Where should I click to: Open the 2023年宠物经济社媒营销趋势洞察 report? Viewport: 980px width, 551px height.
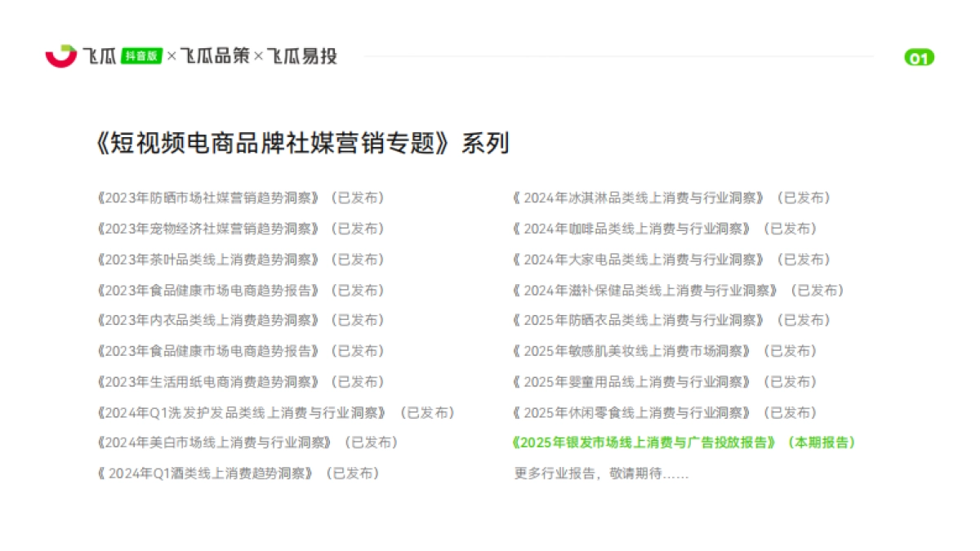point(207,229)
